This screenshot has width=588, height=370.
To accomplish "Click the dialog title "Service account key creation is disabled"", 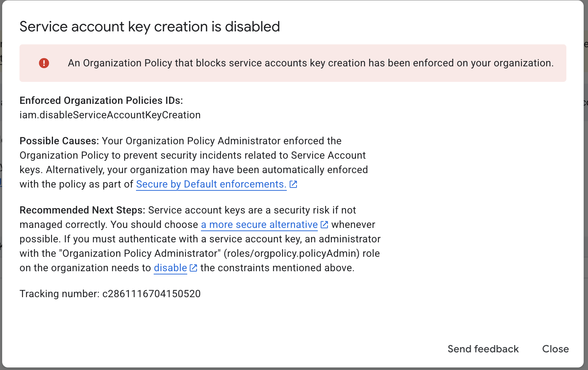I will (x=150, y=26).
